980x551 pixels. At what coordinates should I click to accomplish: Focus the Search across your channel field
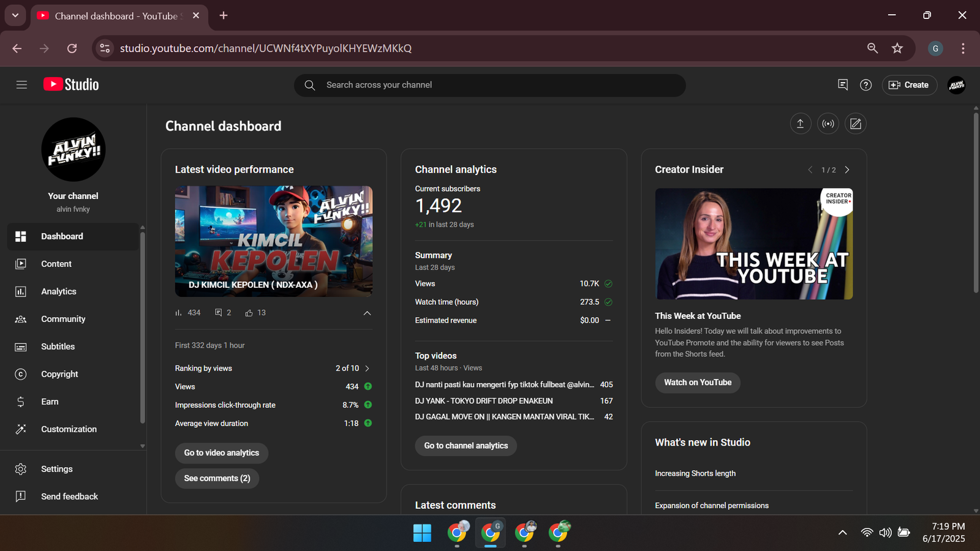(490, 85)
